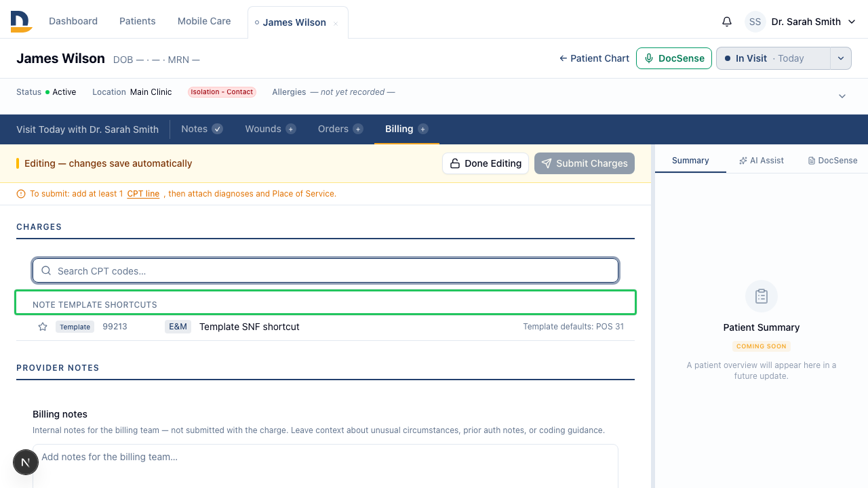The height and width of the screenshot is (488, 868).
Task: Switch to Notes visit tab
Action: pos(202,129)
